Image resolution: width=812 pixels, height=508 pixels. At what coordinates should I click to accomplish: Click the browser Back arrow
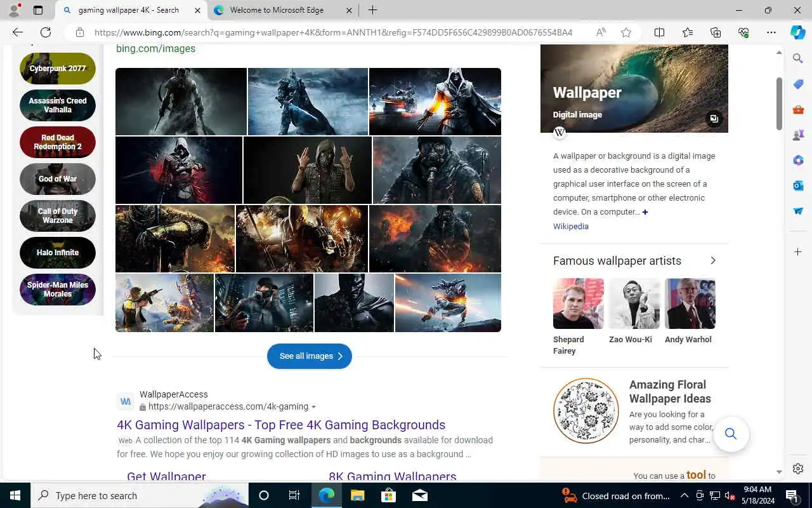coord(17,32)
